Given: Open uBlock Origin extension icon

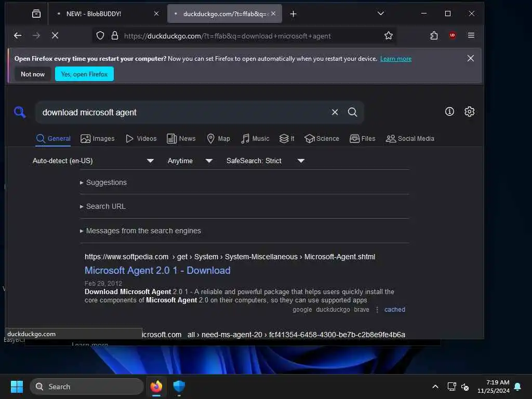Looking at the screenshot, I should click(x=453, y=35).
